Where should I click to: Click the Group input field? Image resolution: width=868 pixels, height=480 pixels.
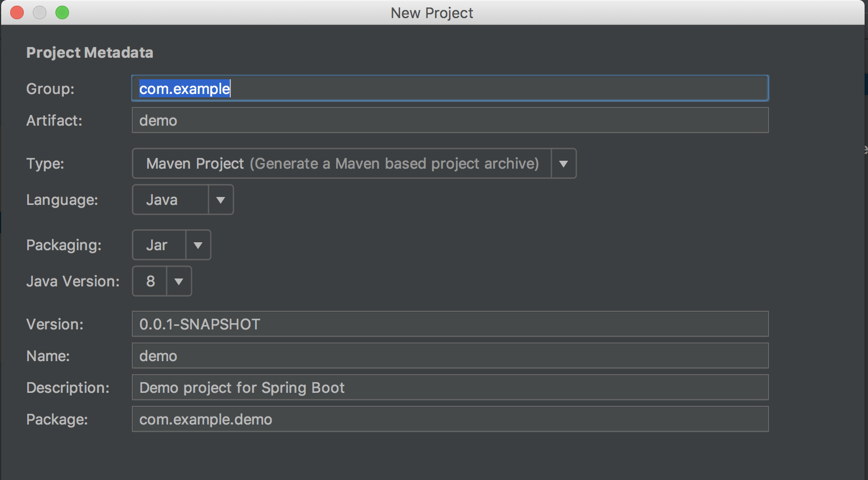[450, 88]
